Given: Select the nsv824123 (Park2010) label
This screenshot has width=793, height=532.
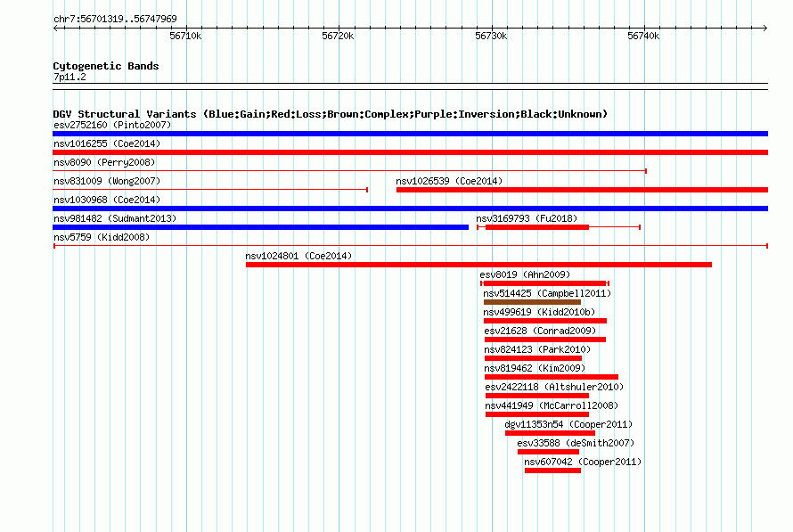Looking at the screenshot, I should pyautogui.click(x=537, y=349).
